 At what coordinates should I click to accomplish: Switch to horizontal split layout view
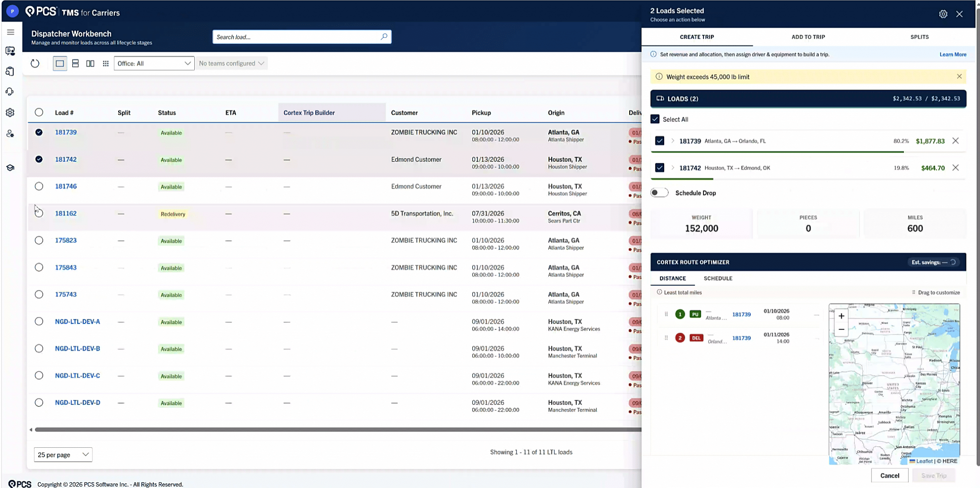click(75, 63)
